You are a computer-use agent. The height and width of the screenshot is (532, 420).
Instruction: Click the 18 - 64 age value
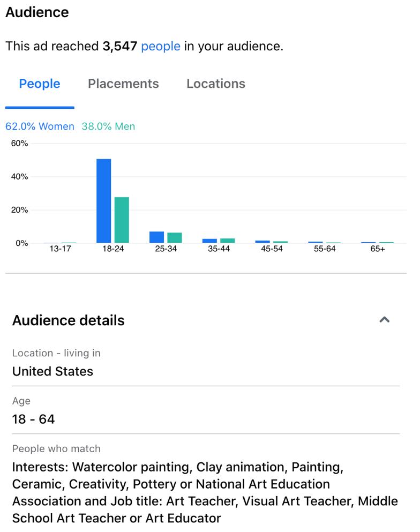click(x=33, y=419)
